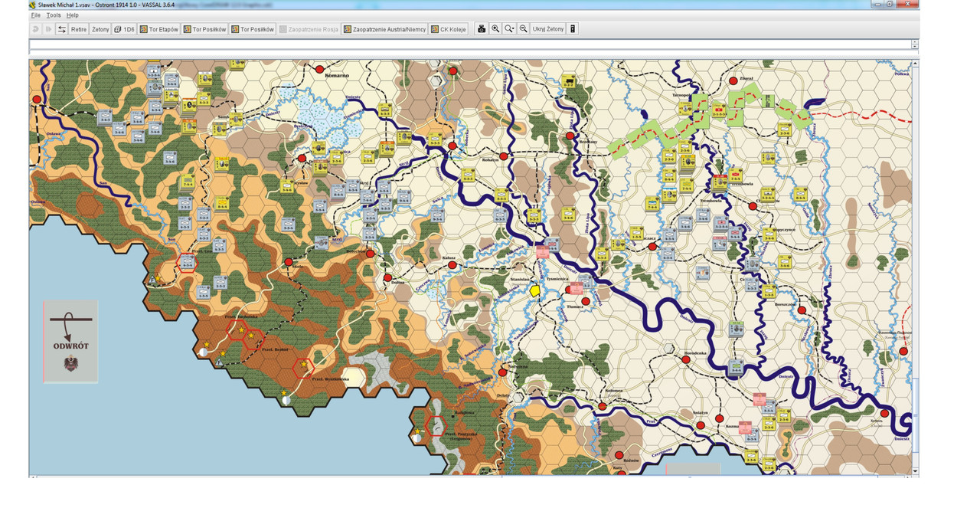Click the Nadwórna red town dot

(502, 372)
